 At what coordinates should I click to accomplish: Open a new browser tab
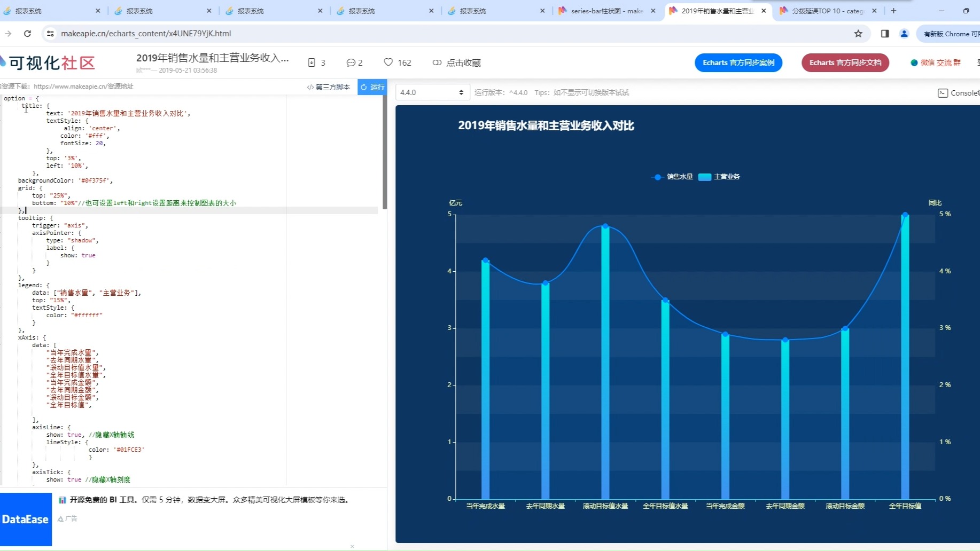click(893, 11)
